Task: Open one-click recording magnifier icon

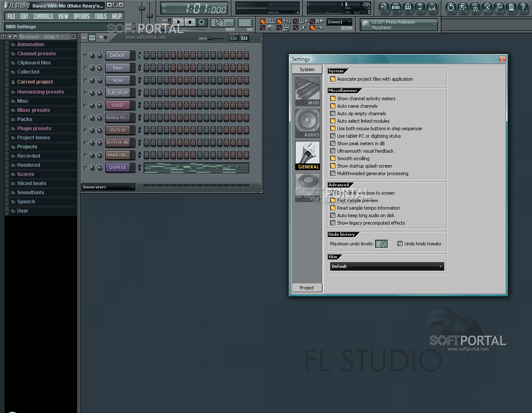Action: tap(499, 7)
